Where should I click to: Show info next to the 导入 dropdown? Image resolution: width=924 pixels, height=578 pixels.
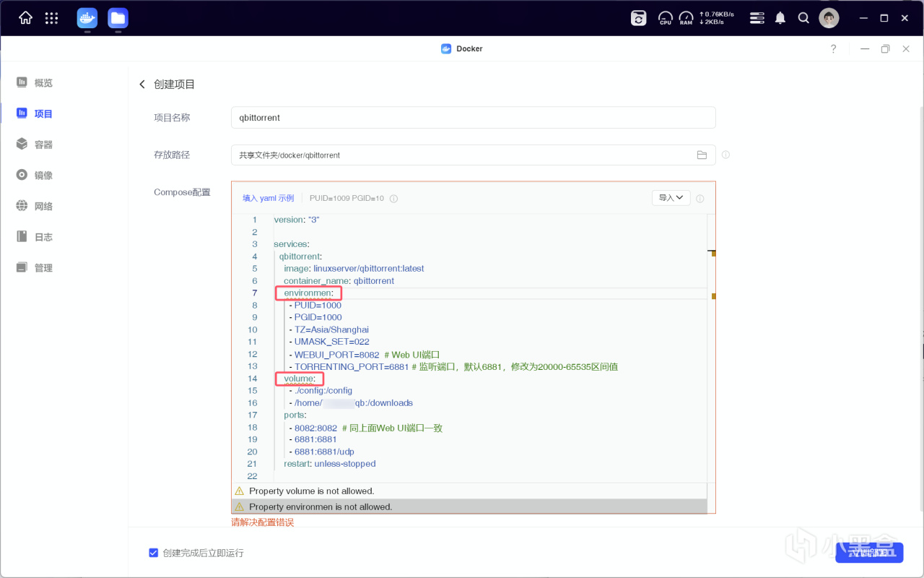pos(700,199)
